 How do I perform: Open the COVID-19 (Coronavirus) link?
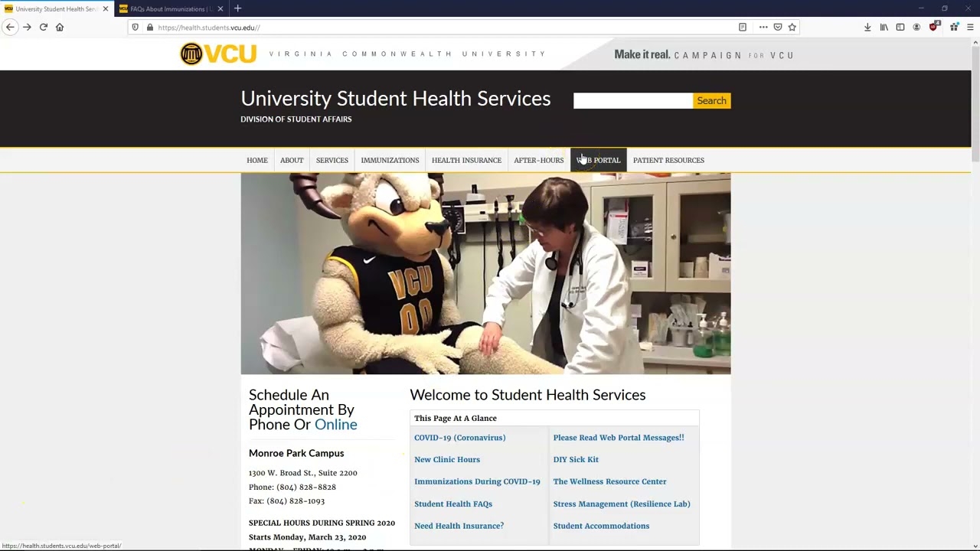point(459,438)
